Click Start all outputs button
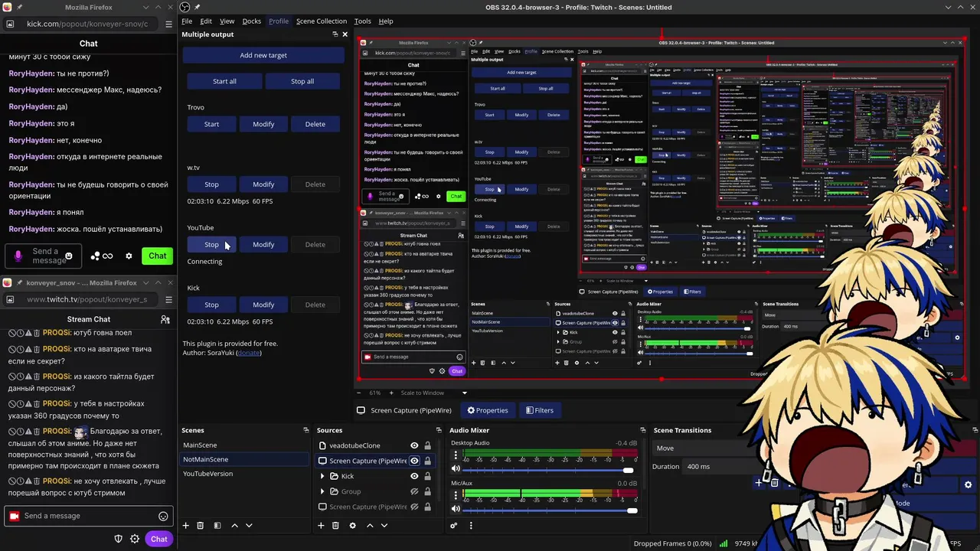 coord(224,81)
